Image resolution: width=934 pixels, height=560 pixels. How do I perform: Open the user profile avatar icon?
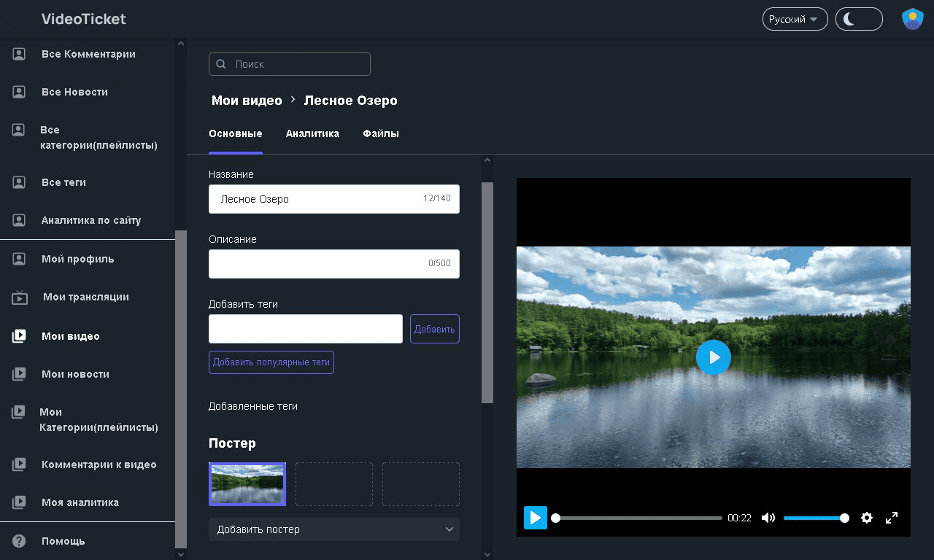click(912, 19)
